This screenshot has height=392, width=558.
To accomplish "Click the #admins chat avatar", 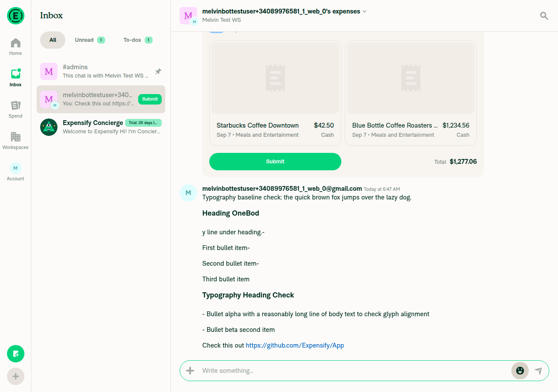I will [49, 71].
